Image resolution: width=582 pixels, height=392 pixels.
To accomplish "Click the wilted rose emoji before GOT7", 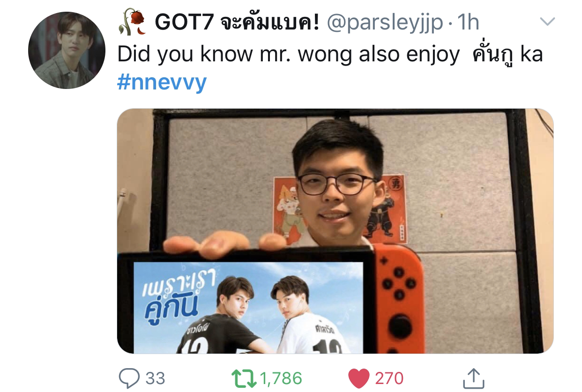I will coord(132,23).
